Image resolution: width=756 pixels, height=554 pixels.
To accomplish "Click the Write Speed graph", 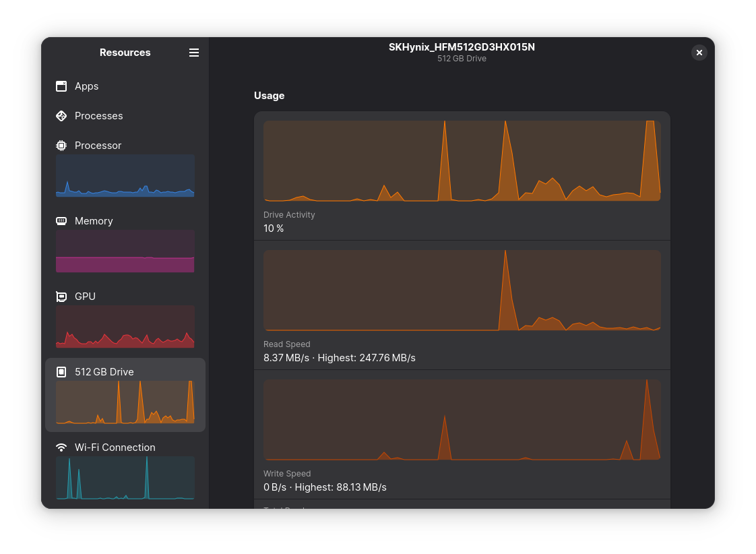I will pyautogui.click(x=462, y=420).
